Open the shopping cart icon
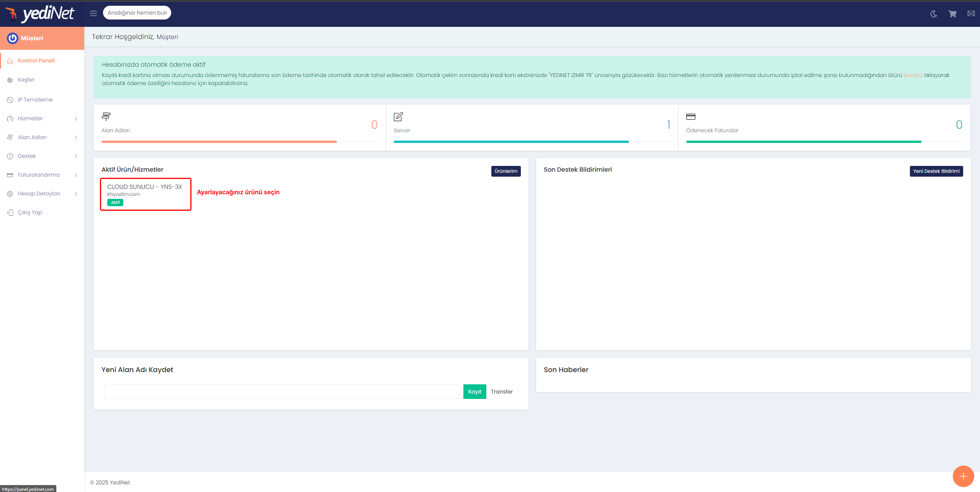The width and height of the screenshot is (980, 492). (x=952, y=14)
